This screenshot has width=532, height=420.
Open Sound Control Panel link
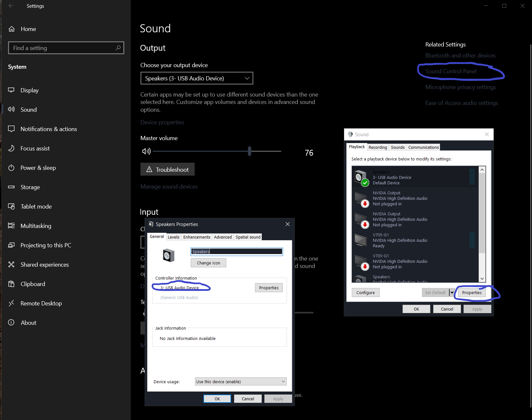(x=451, y=71)
